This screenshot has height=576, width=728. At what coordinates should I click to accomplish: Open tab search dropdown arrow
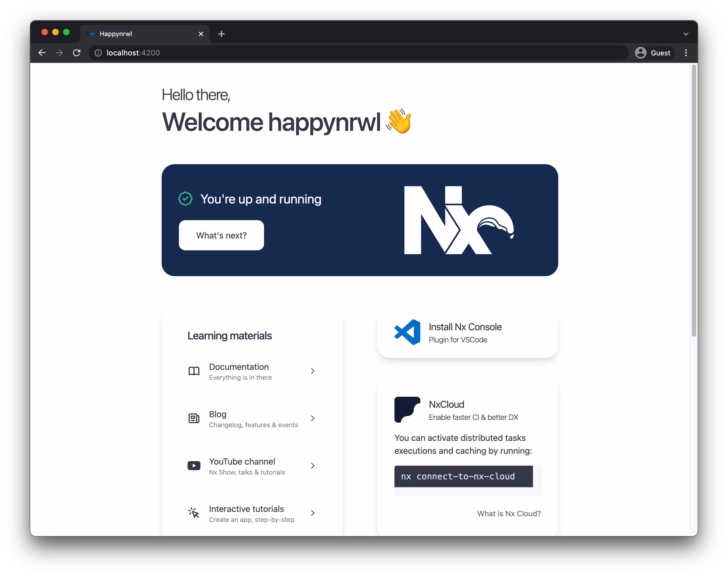coord(685,34)
